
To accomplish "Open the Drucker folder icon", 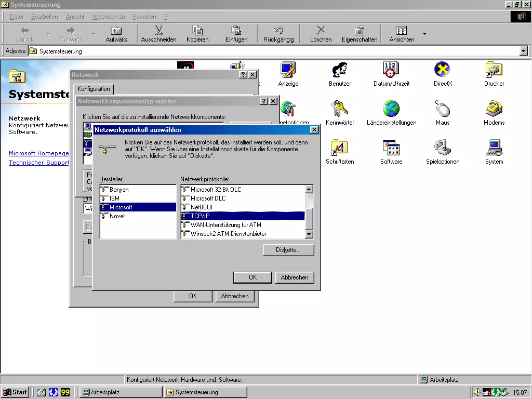I will tap(494, 70).
